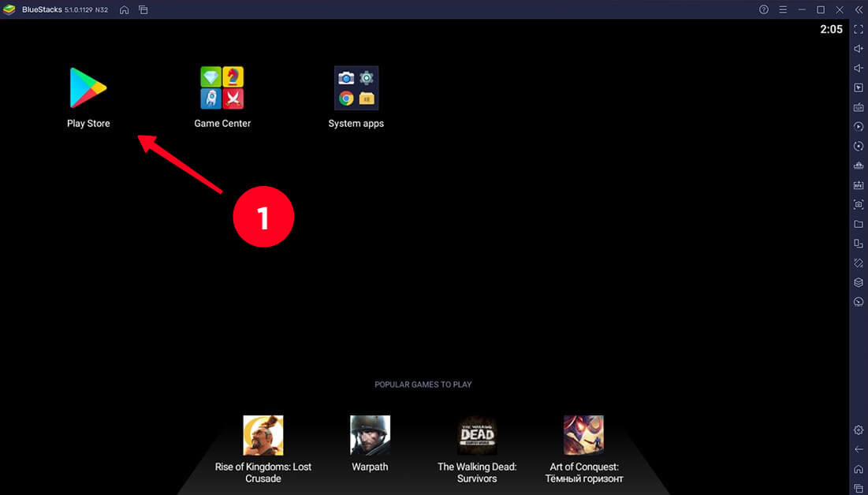Viewport: 868px width, 495px height.
Task: Click the System apps label text
Action: tap(356, 124)
